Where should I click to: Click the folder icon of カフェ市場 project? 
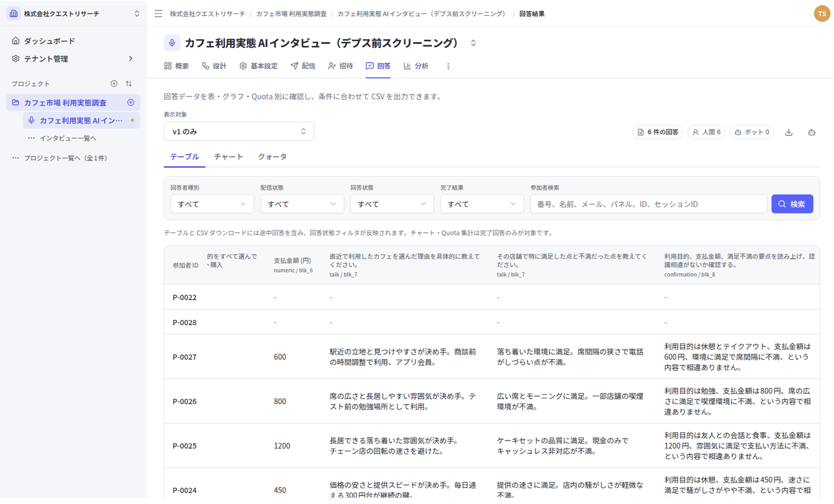[x=16, y=102]
